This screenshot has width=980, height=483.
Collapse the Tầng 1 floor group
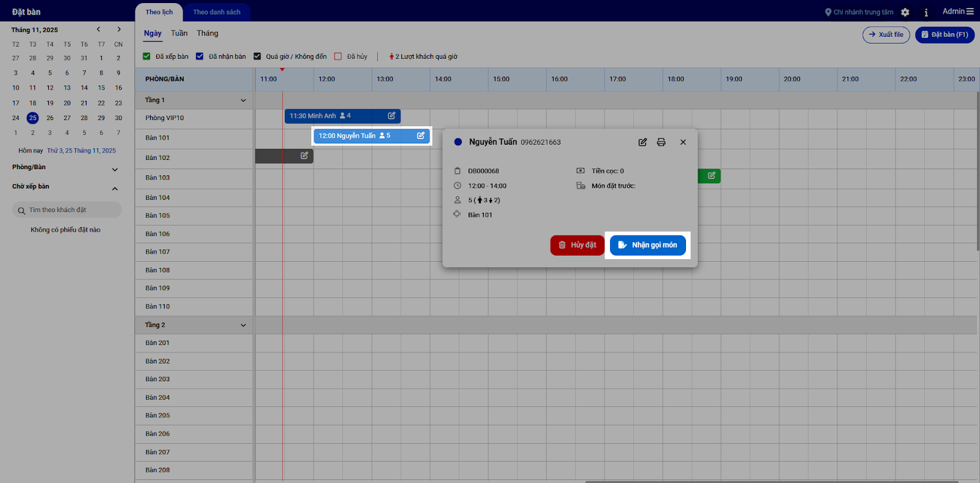tap(243, 101)
